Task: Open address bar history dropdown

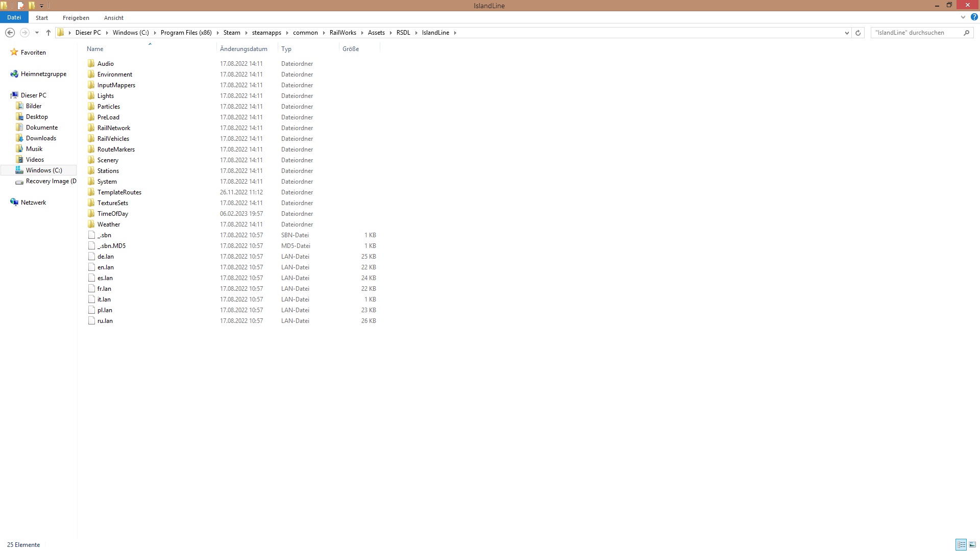Action: click(847, 33)
